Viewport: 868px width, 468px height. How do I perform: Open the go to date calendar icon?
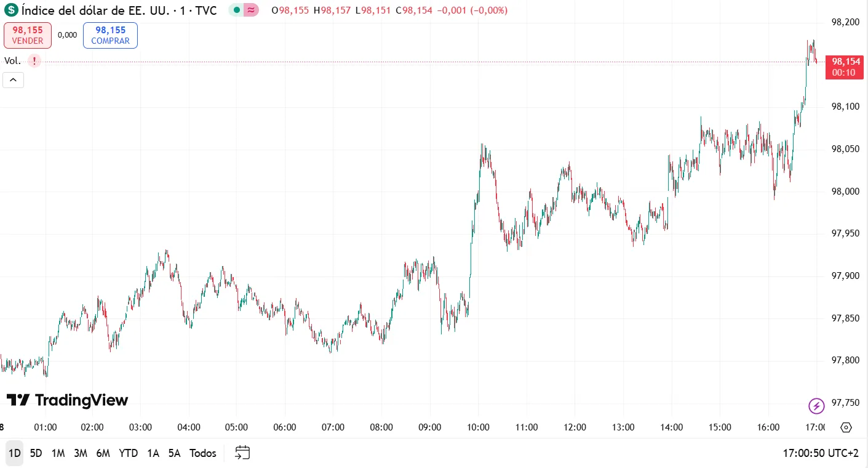(x=243, y=453)
